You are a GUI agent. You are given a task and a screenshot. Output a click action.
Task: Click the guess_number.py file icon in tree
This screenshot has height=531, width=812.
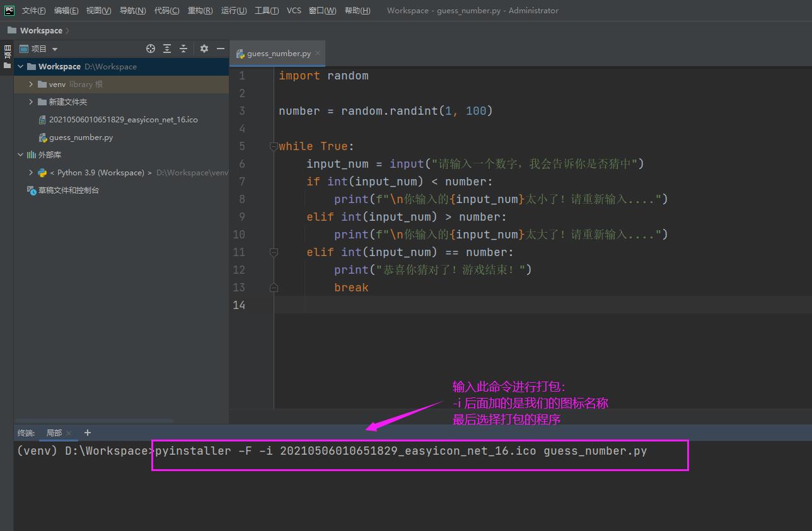[42, 137]
